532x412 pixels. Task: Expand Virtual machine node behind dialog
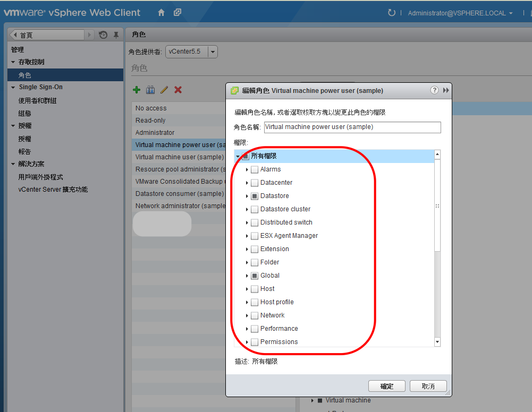[x=312, y=400]
